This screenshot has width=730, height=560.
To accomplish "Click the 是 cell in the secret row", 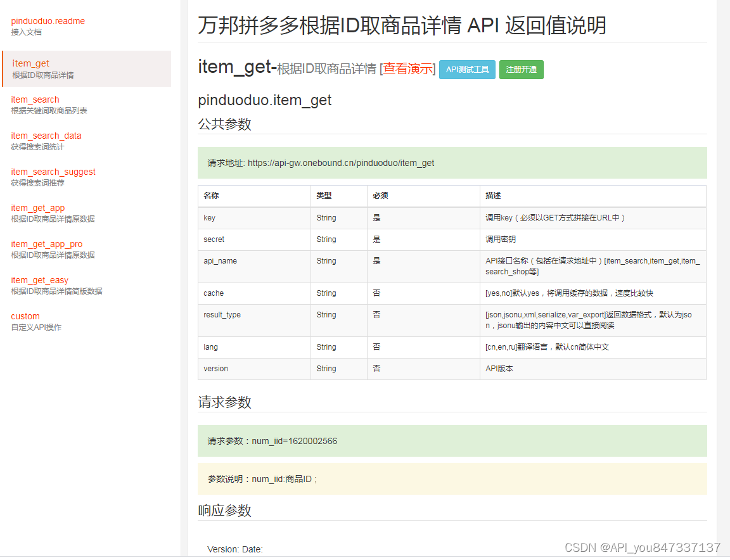I will point(423,239).
